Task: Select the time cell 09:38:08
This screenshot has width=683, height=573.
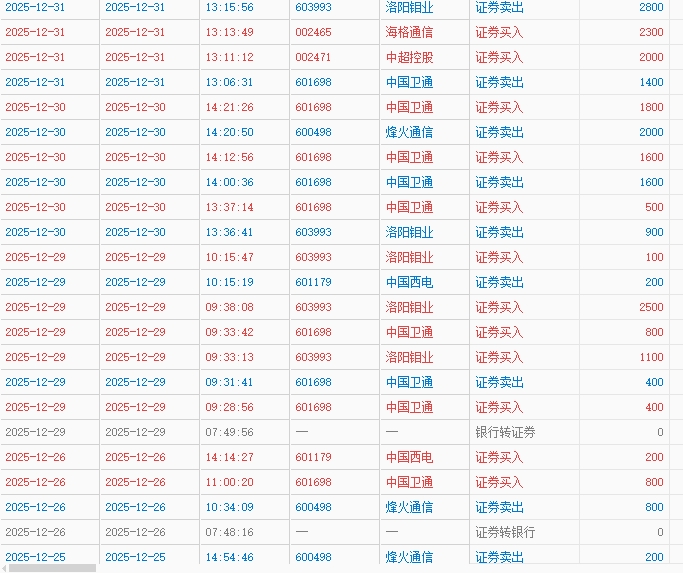Action: (230, 307)
